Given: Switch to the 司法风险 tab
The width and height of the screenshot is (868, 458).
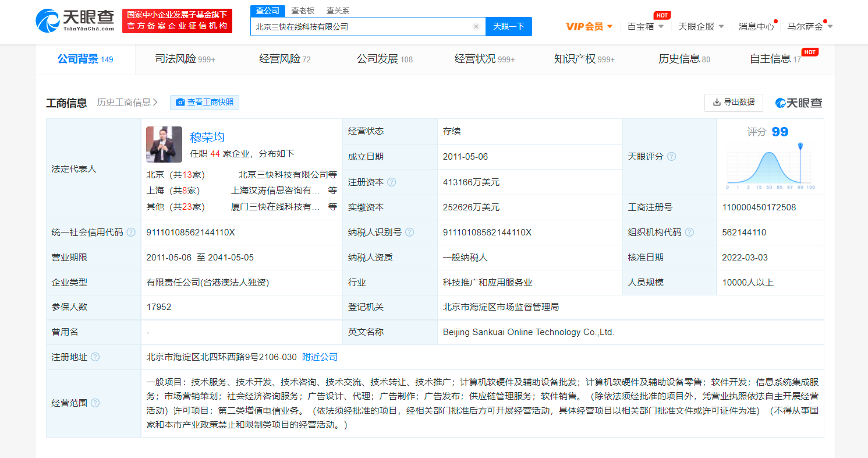Looking at the screenshot, I should pos(185,59).
